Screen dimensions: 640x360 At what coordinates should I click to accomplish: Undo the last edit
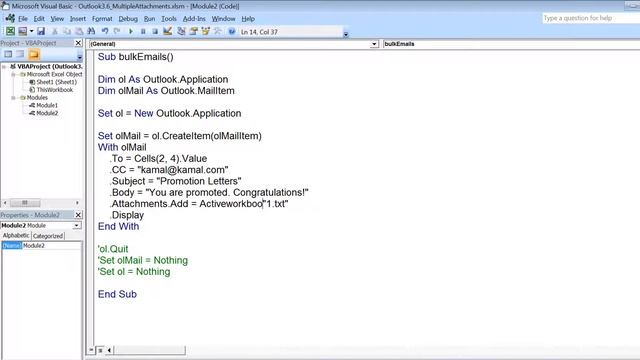(x=105, y=31)
